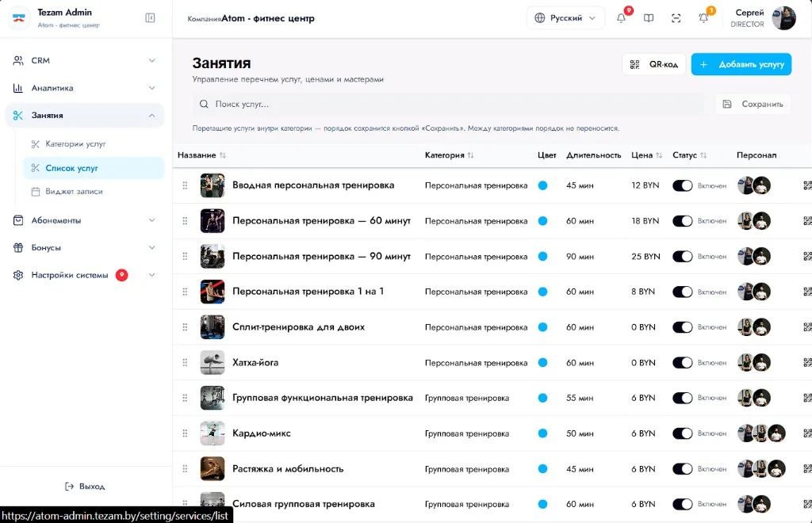Click the QR-код button
This screenshot has height=523, width=812.
pos(654,65)
